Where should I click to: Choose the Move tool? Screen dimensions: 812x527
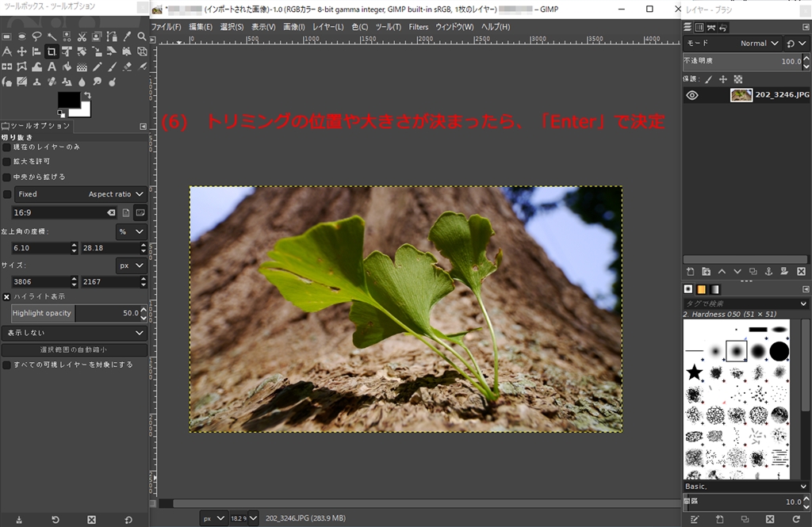coord(21,52)
